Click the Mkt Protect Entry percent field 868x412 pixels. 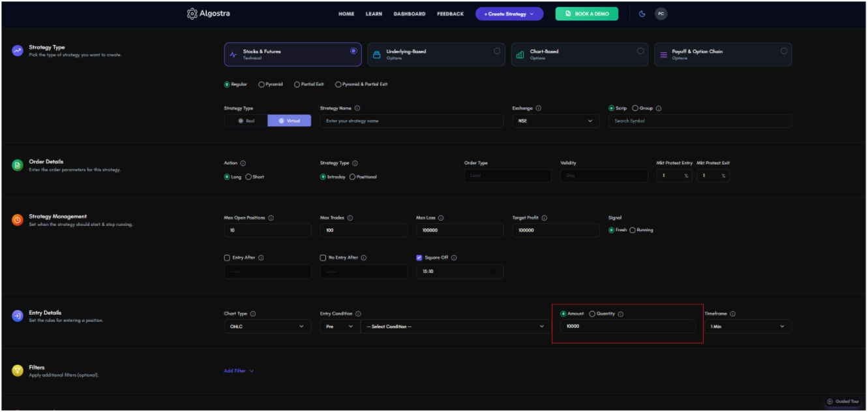coord(674,176)
